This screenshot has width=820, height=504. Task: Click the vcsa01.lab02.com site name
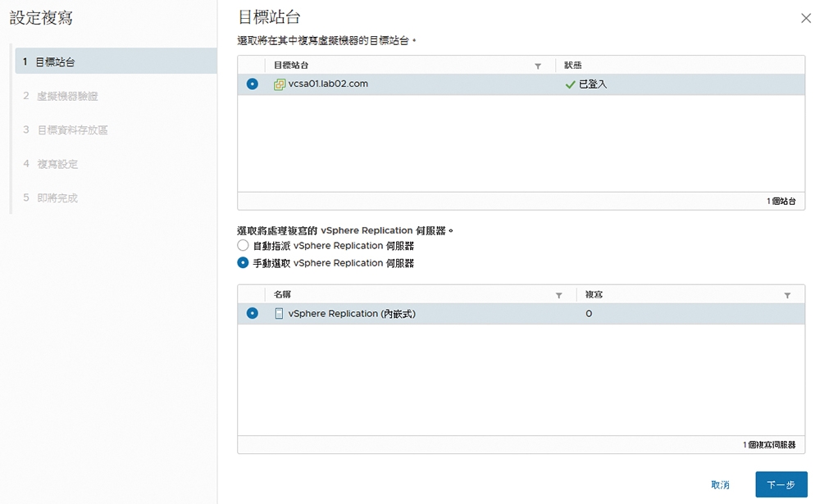coord(328,84)
